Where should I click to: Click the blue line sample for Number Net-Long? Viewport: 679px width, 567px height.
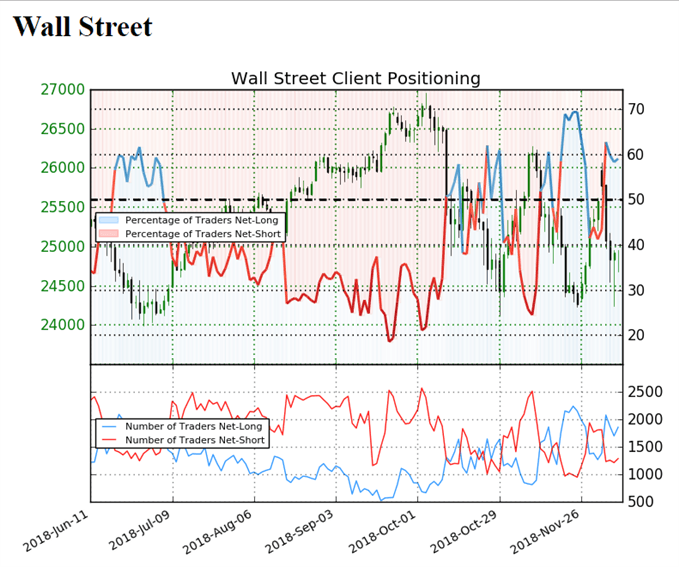108,427
